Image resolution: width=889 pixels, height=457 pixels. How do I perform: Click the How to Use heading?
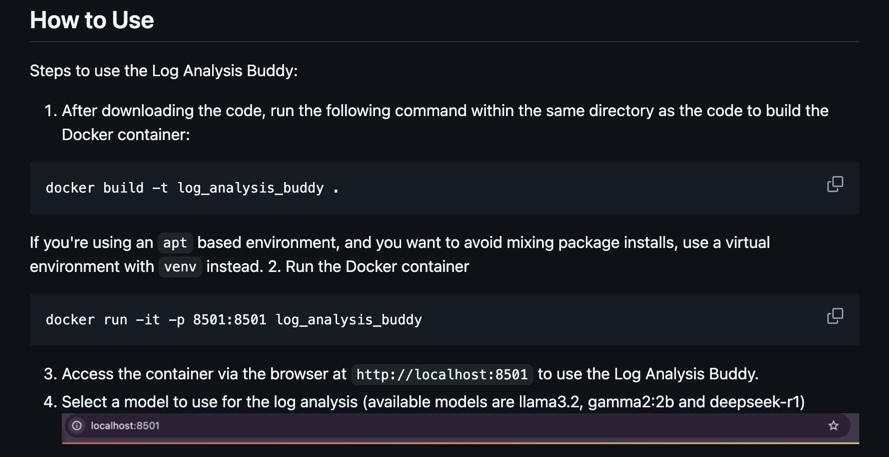[92, 20]
